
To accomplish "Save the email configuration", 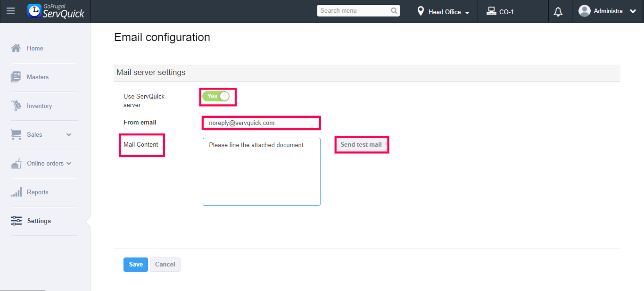I will [x=136, y=265].
